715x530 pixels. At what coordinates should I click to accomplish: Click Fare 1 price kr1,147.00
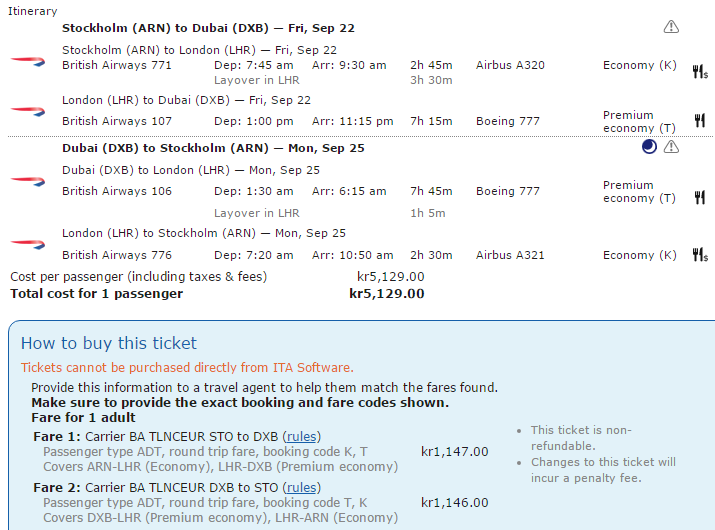(454, 452)
